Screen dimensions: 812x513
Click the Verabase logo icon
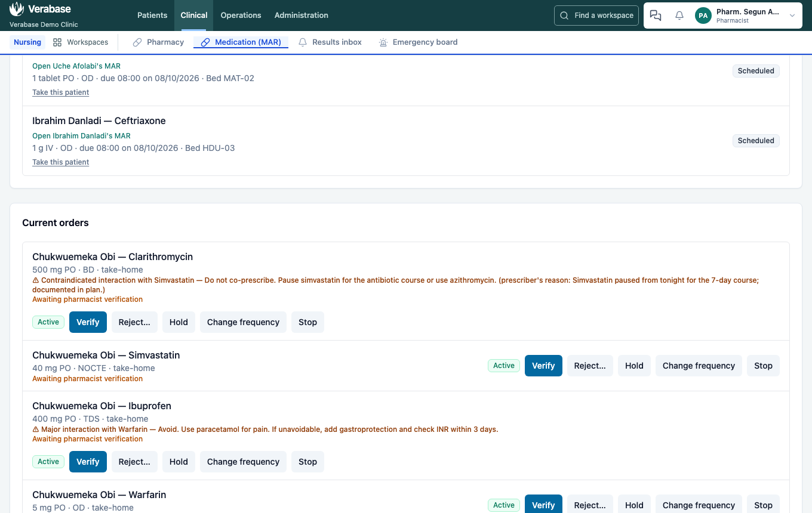click(17, 9)
